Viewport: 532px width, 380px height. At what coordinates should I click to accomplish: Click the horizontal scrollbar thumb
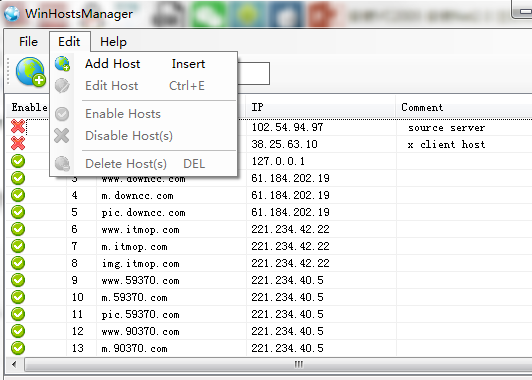[278, 365]
